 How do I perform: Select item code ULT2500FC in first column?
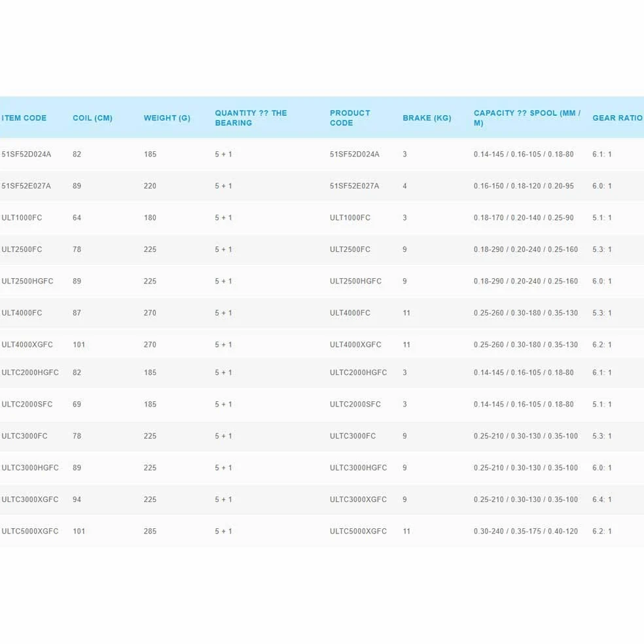click(22, 249)
